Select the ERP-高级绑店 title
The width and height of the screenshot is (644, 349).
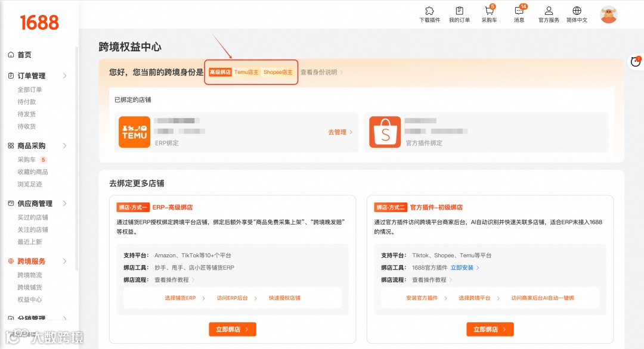click(x=172, y=207)
